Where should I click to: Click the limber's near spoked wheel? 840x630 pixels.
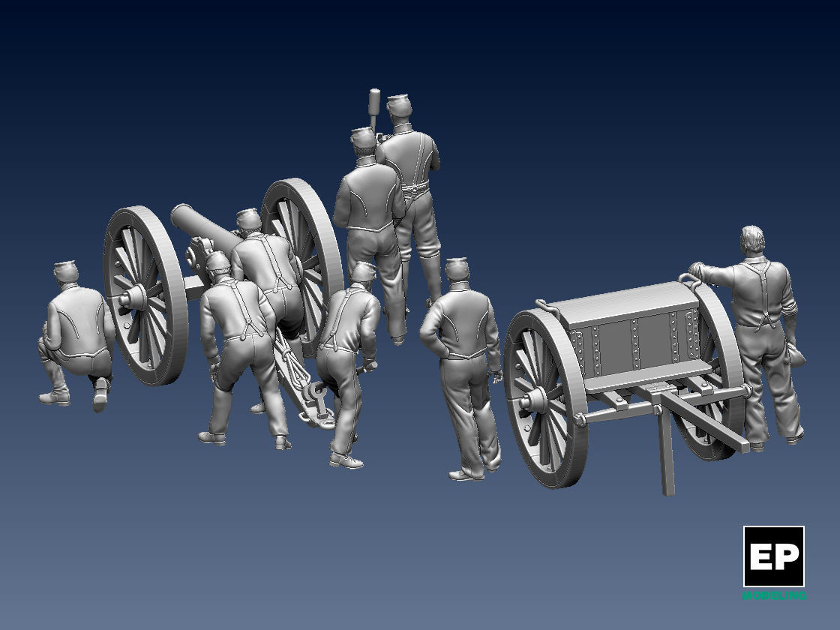546,398
